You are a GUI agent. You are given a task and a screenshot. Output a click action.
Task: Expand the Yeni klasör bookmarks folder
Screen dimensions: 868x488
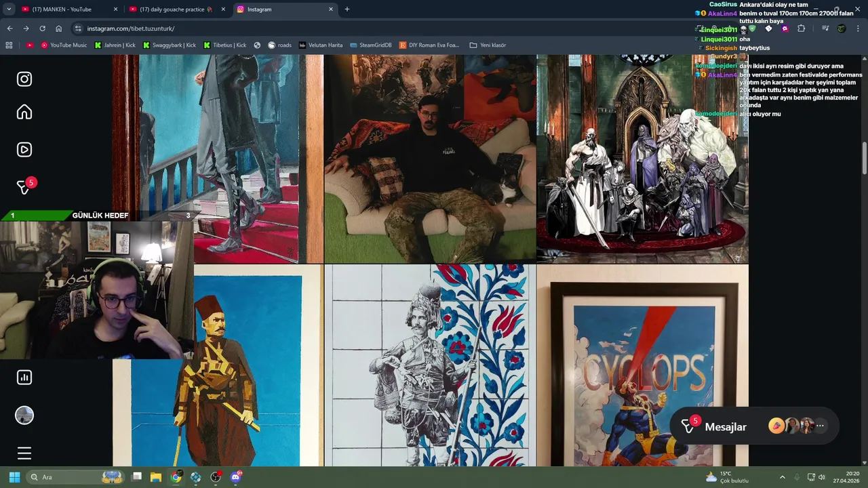(488, 45)
